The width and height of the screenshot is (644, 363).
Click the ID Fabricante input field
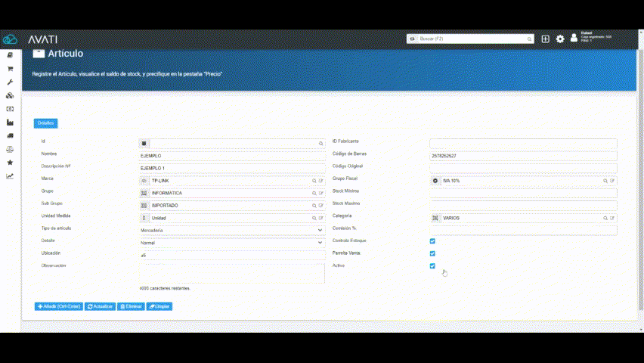tap(523, 144)
